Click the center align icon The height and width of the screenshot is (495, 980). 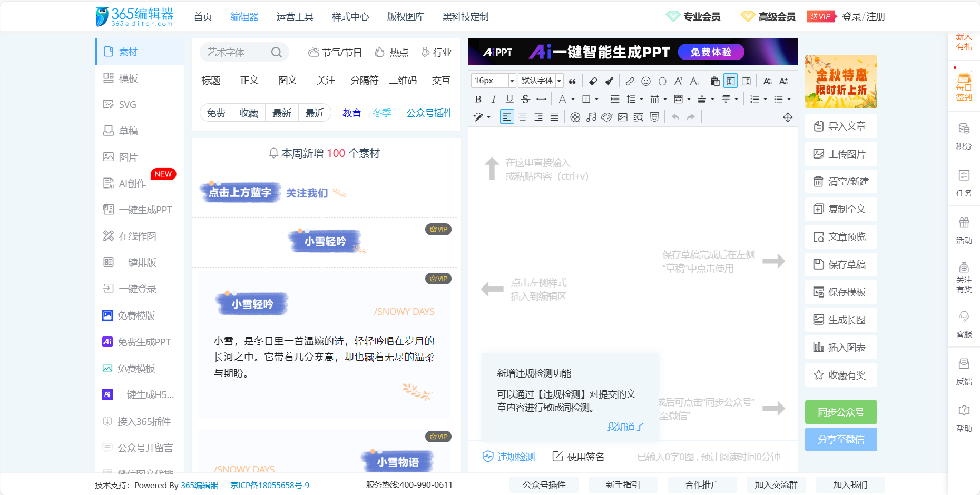(523, 117)
